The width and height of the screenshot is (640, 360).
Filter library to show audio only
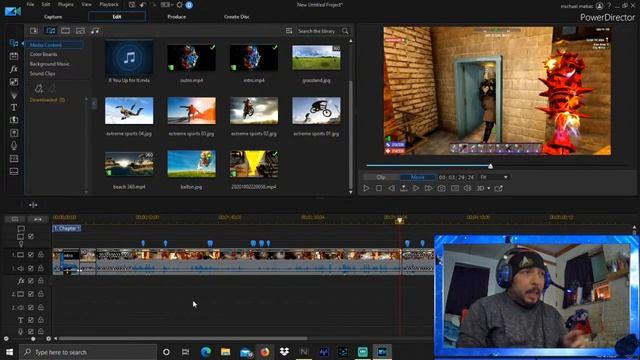coord(95,31)
